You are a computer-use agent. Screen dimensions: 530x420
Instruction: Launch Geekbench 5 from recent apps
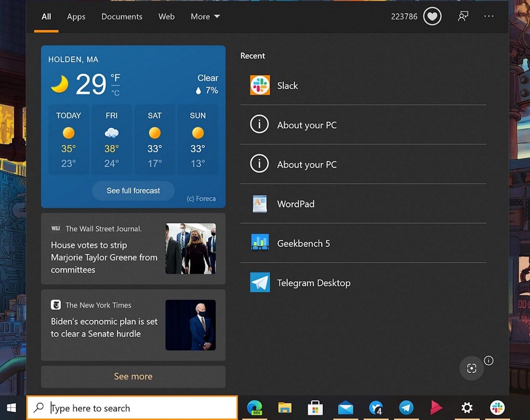(303, 243)
